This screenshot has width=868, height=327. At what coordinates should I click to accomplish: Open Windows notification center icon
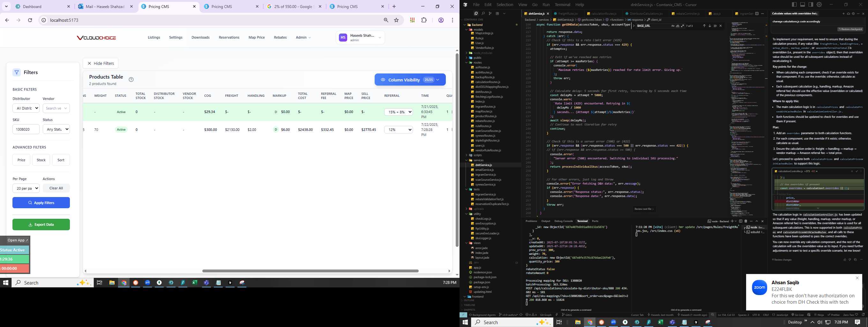coord(857,322)
